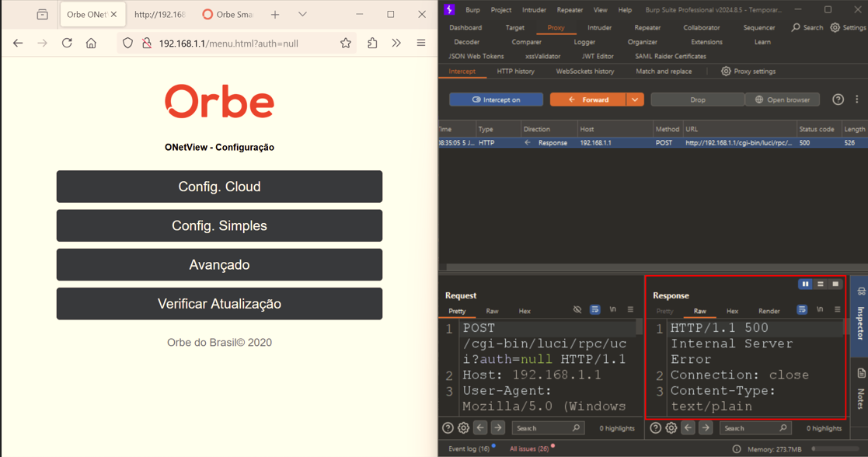
Task: Open the Avançado settings
Action: click(x=219, y=265)
